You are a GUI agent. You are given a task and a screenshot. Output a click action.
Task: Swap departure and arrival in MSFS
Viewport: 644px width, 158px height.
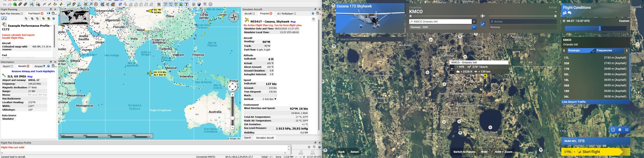483,24
